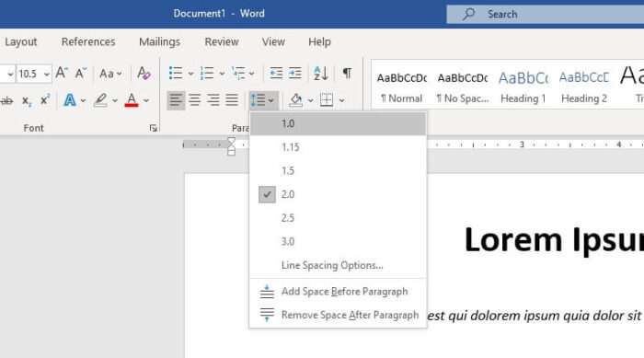644x358 pixels.
Task: Show paragraph marks with pilcrow icon
Action: [347, 73]
